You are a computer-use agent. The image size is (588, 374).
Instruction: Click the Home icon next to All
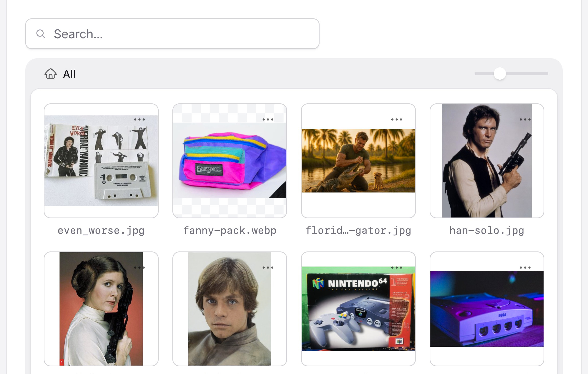tap(50, 74)
